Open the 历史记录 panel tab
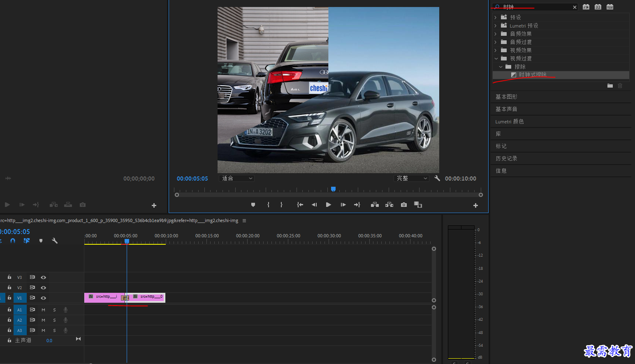The image size is (635, 364). click(506, 158)
